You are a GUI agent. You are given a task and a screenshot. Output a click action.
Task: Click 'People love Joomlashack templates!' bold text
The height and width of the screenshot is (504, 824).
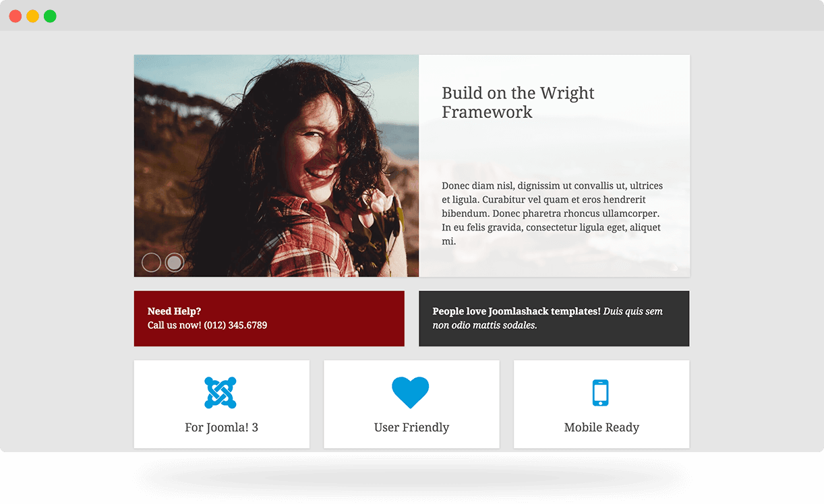517,311
